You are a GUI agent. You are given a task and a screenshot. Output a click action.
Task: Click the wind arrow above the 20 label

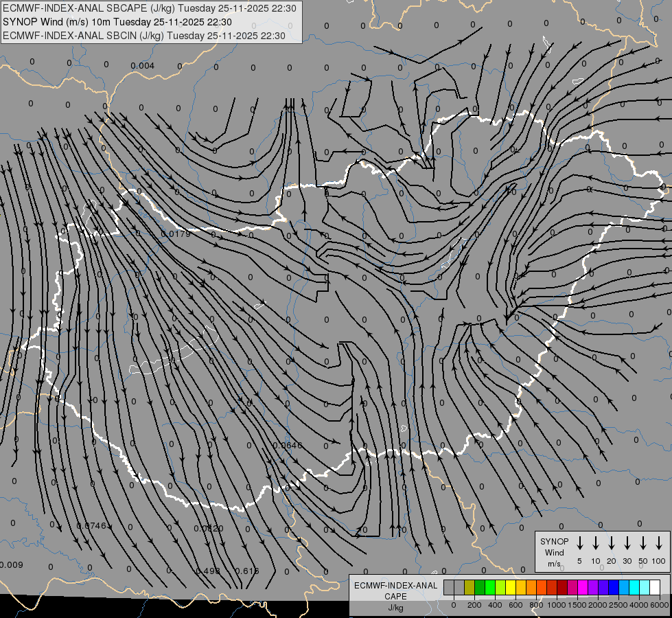pyautogui.click(x=611, y=543)
